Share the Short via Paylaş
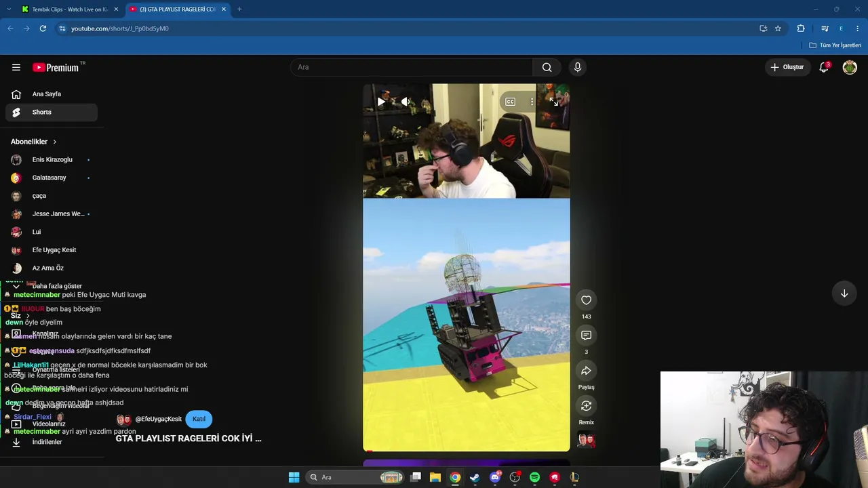Image resolution: width=868 pixels, height=488 pixels. click(x=587, y=371)
